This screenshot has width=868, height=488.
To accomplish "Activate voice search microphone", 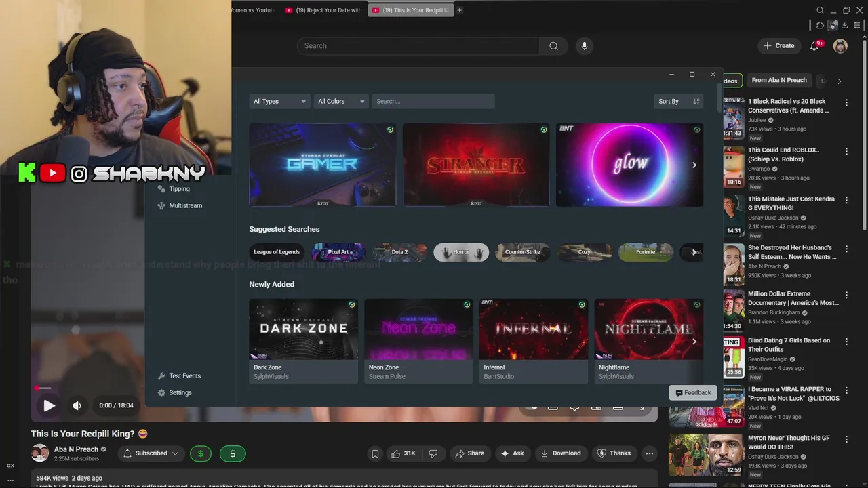I will 585,46.
